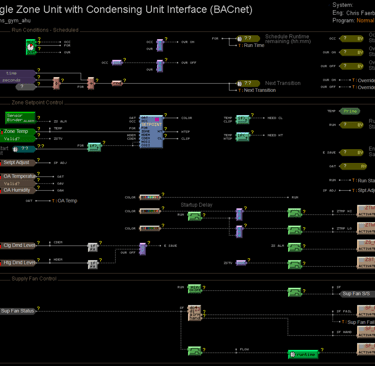Select the green delay block feeding ZTMP LO
The width and height of the screenshot is (375, 366).
[x=295, y=230]
